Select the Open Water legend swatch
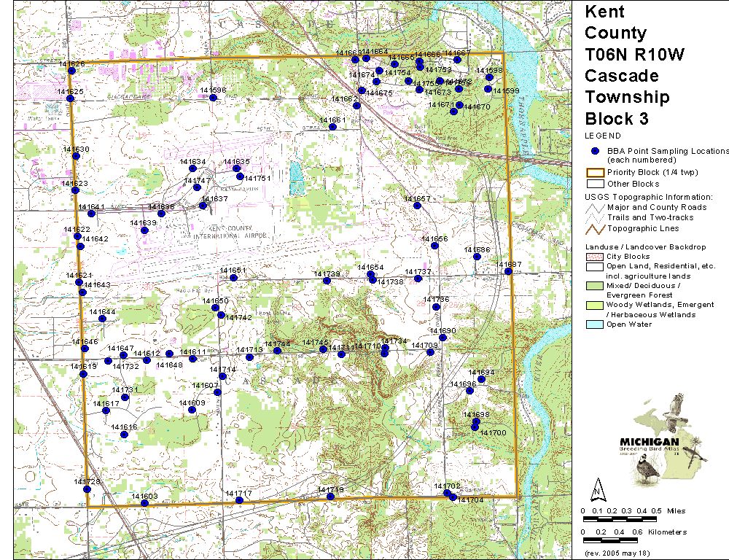 [596, 324]
